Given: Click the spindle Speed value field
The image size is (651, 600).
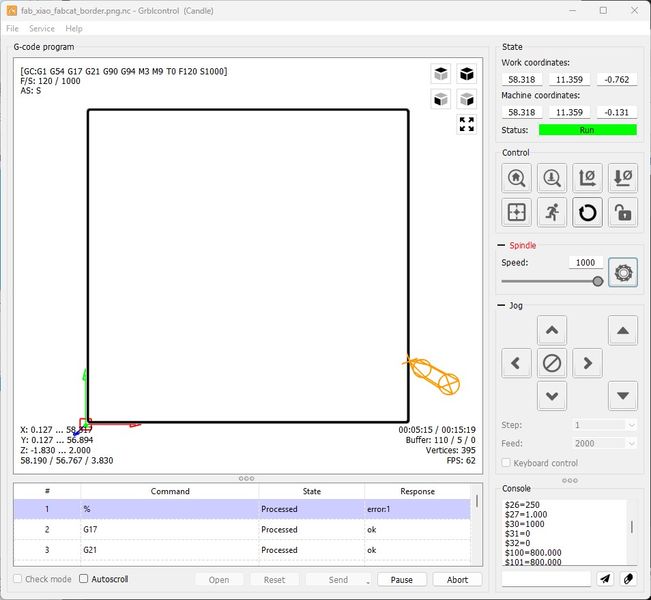Looking at the screenshot, I should pos(585,262).
